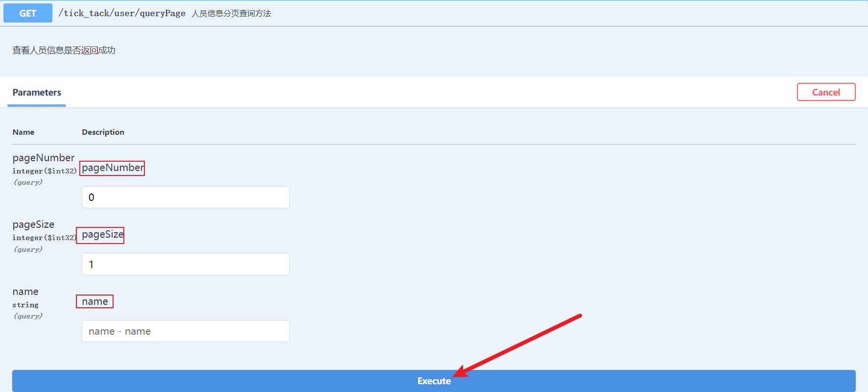Click the 人员信息分页查询方法 summary text
Image resolution: width=868 pixels, height=392 pixels.
pos(231,13)
